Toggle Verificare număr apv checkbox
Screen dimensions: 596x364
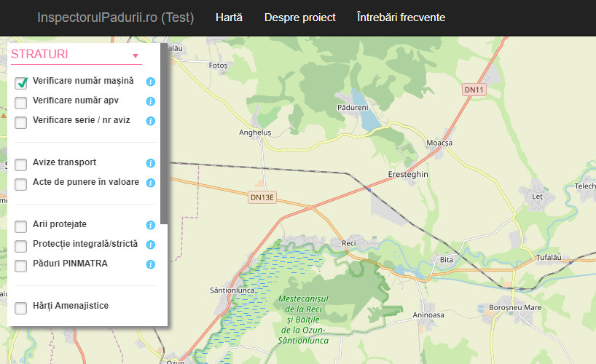pyautogui.click(x=21, y=103)
